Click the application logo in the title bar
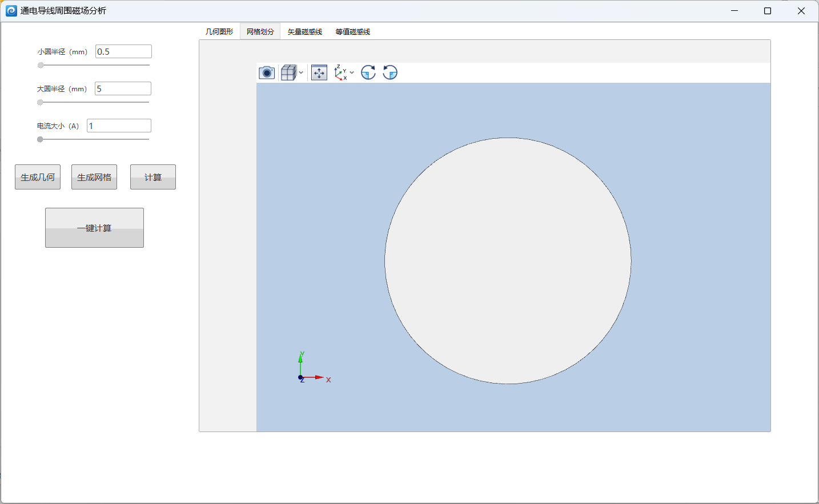Viewport: 819px width, 504px height. (x=11, y=11)
